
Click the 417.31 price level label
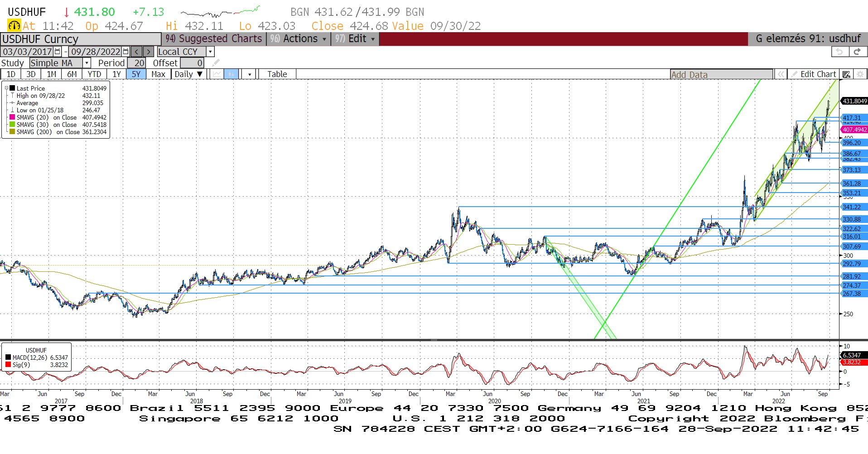[854, 118]
